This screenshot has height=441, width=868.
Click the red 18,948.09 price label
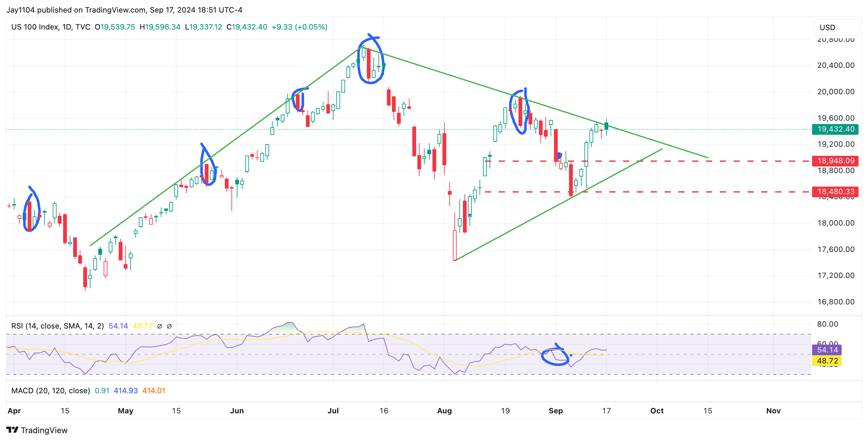point(835,161)
